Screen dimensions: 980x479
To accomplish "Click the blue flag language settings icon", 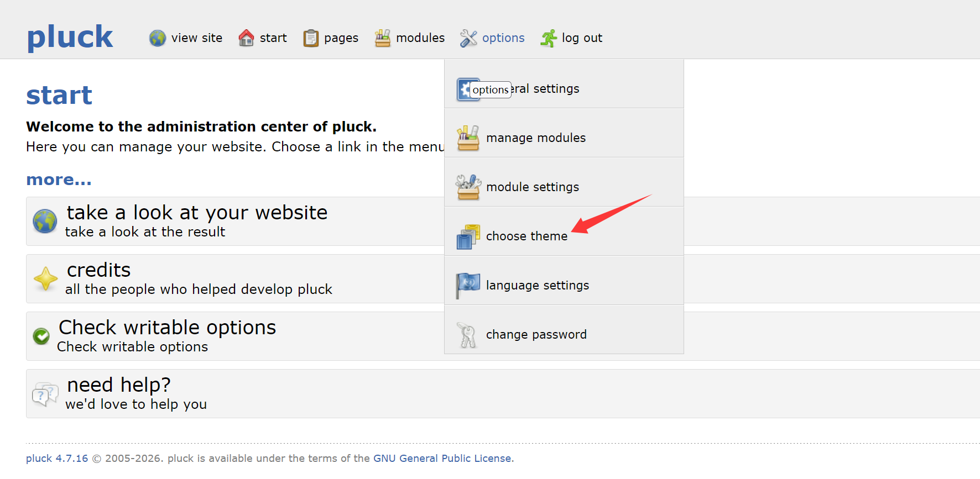I will click(x=468, y=286).
